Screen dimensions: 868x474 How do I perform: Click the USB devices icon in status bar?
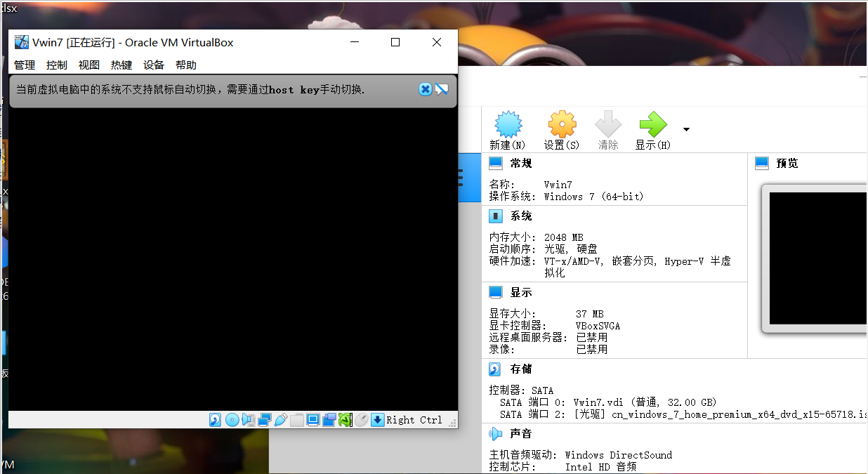coord(281,419)
